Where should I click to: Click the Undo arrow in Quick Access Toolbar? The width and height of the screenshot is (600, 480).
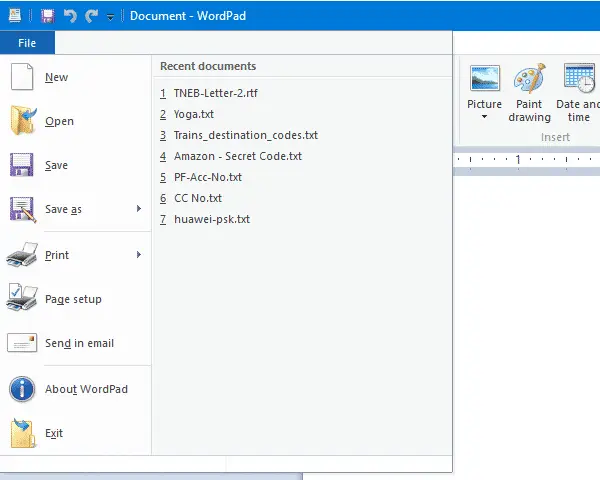[70, 16]
